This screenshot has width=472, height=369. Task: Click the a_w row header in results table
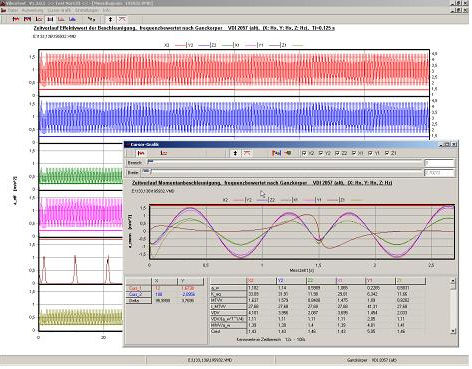[x=228, y=288]
